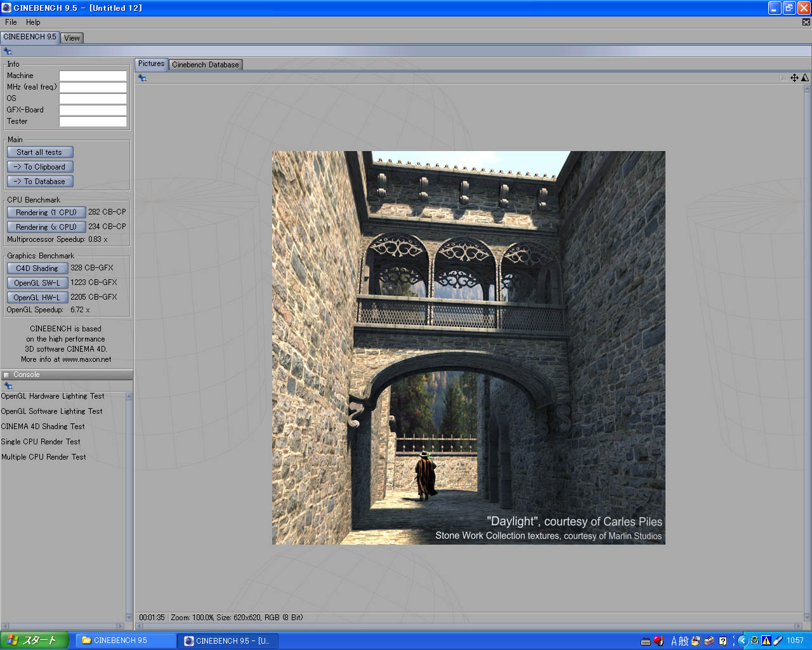Image resolution: width=812 pixels, height=650 pixels.
Task: Switch to the View tab
Action: (x=72, y=38)
